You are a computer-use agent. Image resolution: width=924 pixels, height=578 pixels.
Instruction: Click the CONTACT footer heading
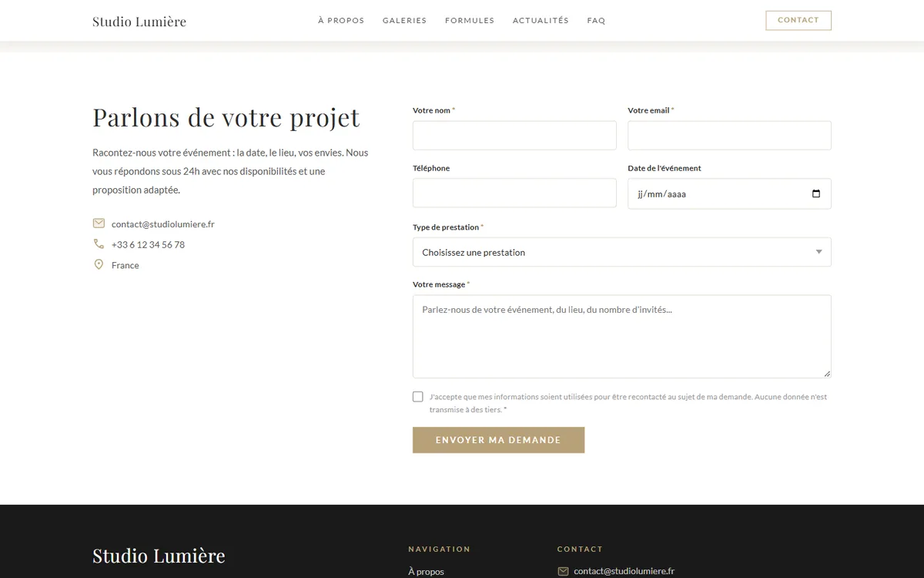coord(580,549)
